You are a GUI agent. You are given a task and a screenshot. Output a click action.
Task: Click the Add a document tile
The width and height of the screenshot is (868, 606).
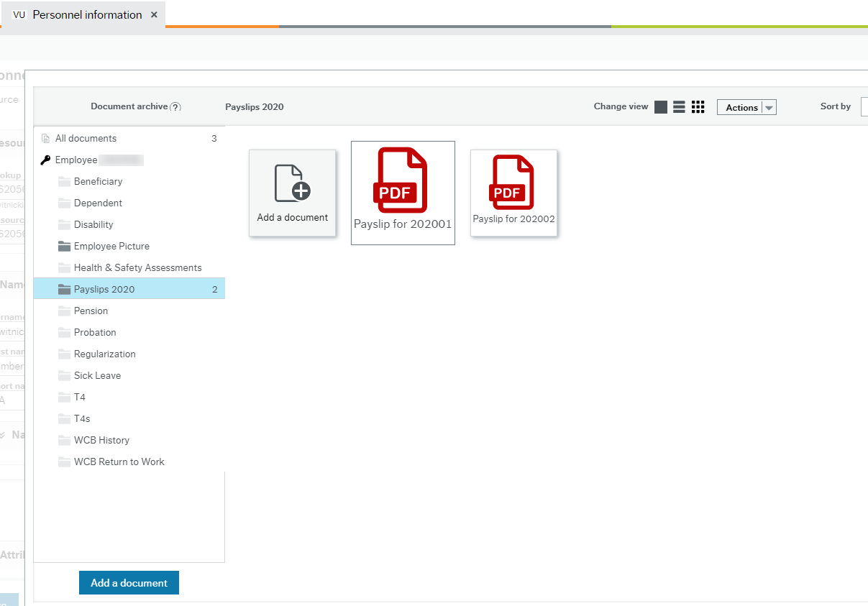[x=292, y=192]
